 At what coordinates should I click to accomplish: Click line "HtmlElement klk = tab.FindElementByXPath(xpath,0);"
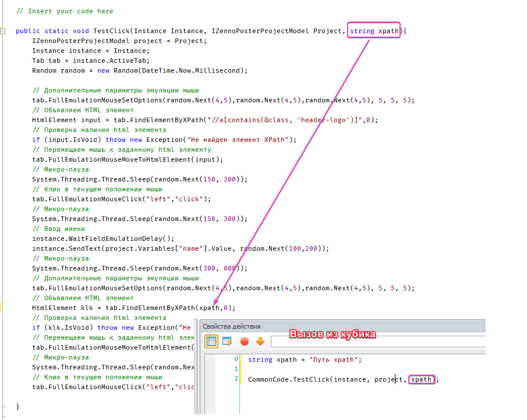point(133,308)
